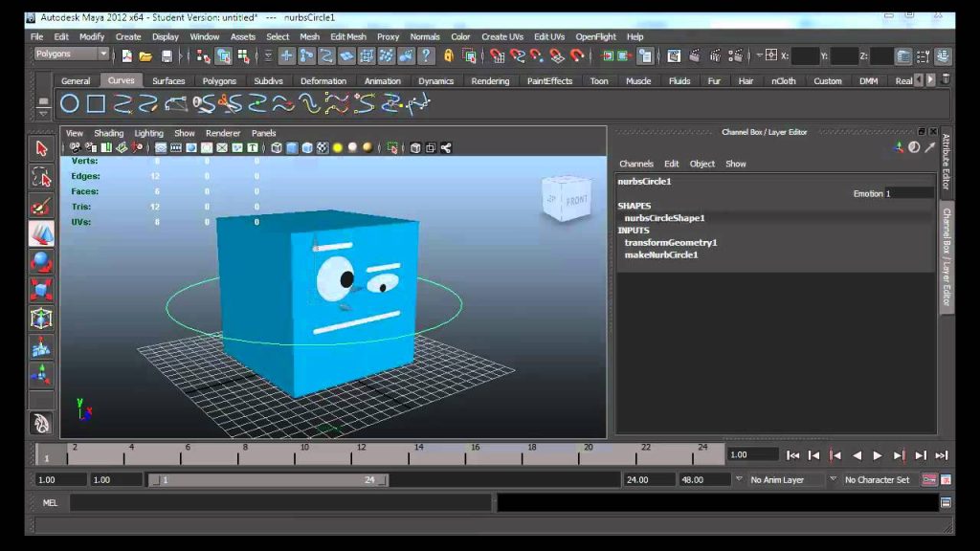Click the playback end time field 24.00

650,480
